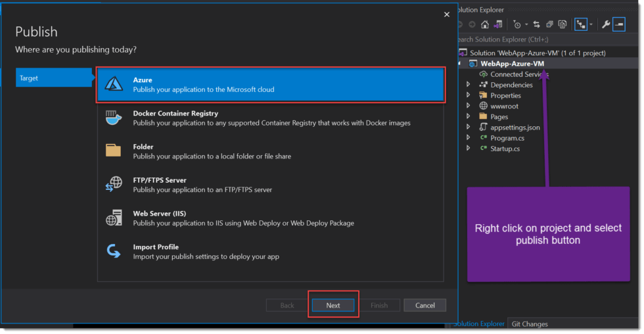Go Home in Solution Explorer toolbar
This screenshot has height=334, width=644.
click(x=485, y=24)
